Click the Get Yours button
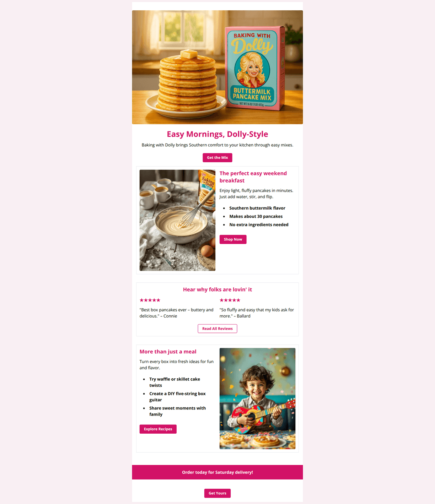 click(x=217, y=493)
